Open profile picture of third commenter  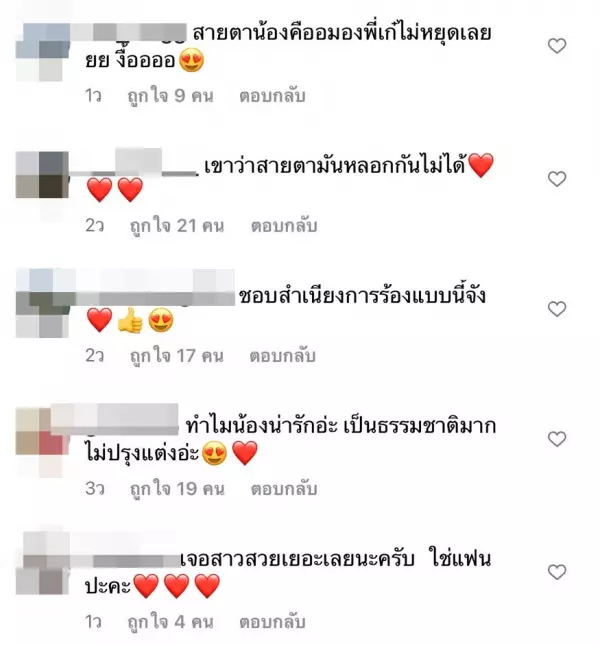click(42, 303)
